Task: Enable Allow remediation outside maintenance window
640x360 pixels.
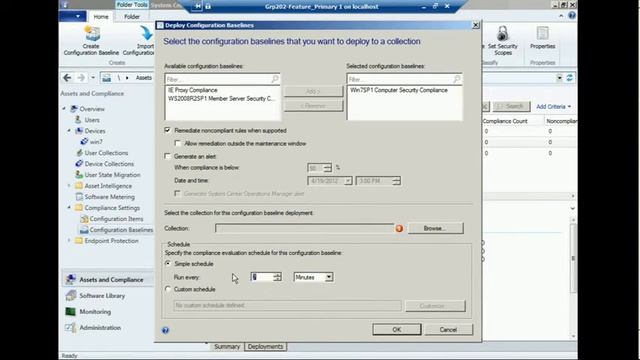Action: pos(178,143)
